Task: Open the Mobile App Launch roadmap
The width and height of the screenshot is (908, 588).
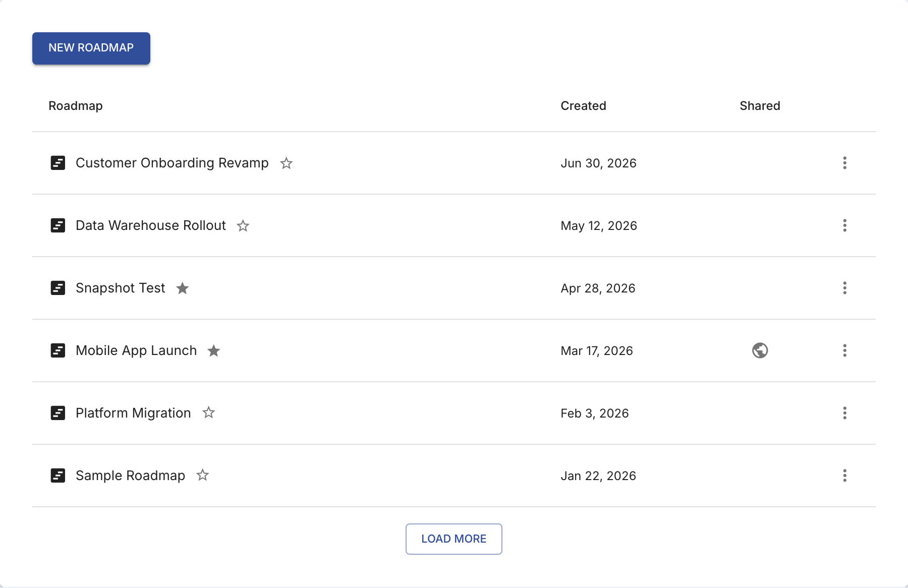Action: coord(136,350)
